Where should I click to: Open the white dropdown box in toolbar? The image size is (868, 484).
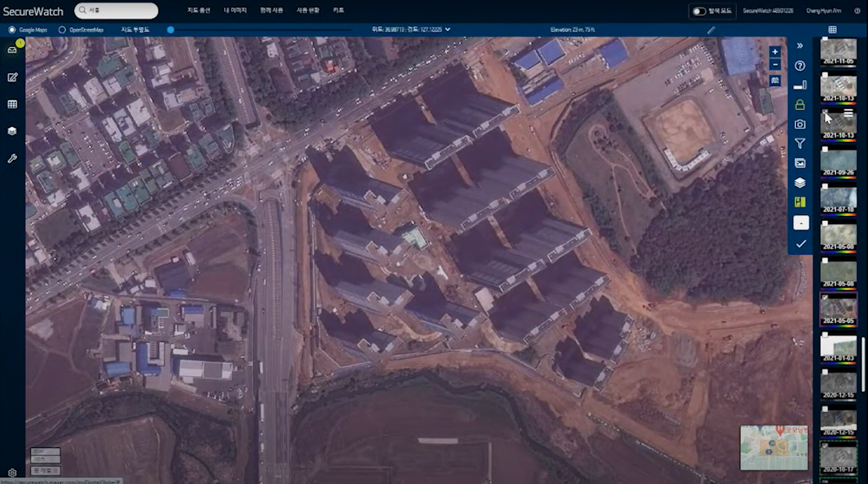(801, 223)
